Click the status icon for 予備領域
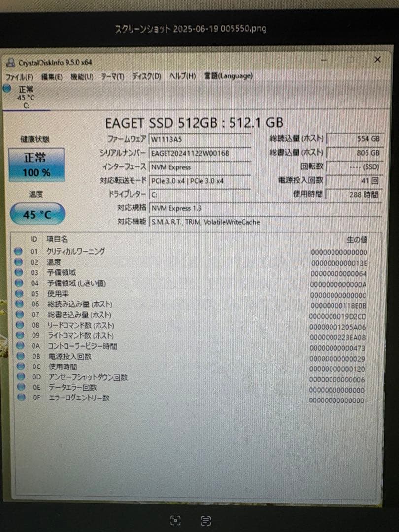Screen dimensions: 399x532 [x=19, y=272]
